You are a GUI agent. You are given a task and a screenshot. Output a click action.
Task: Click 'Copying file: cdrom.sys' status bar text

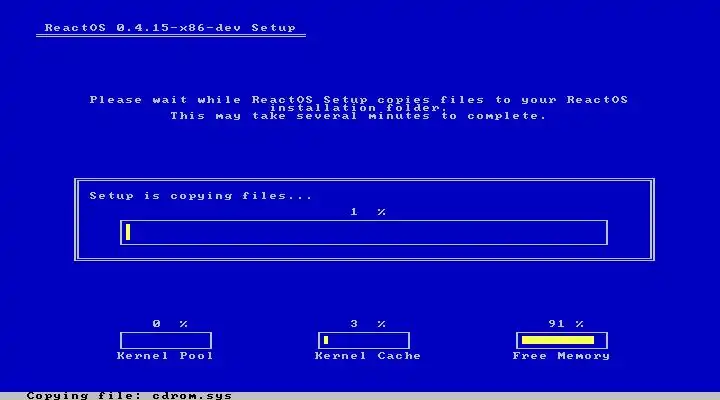coord(129,395)
